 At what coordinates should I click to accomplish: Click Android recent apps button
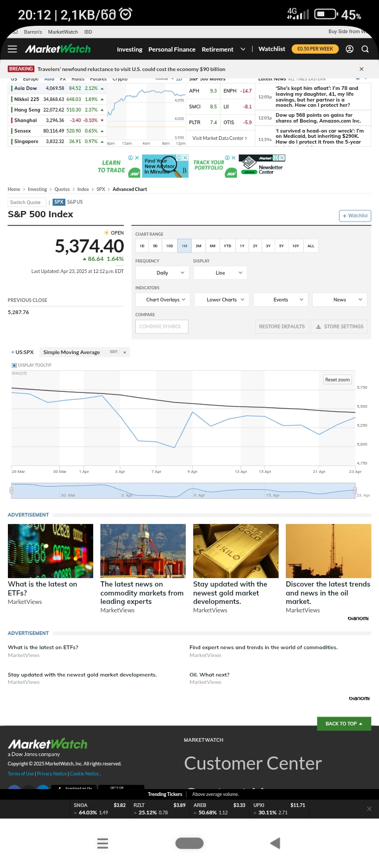[103, 843]
